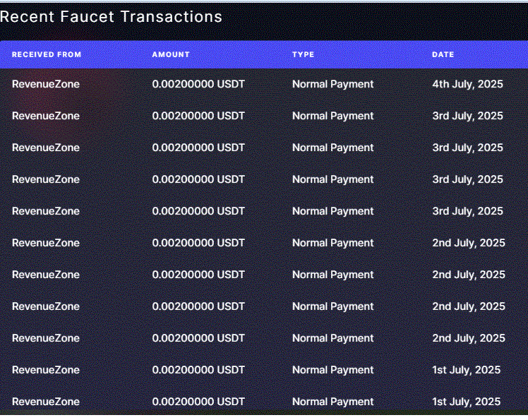Open RevenueZone in the 4th July row

[46, 84]
